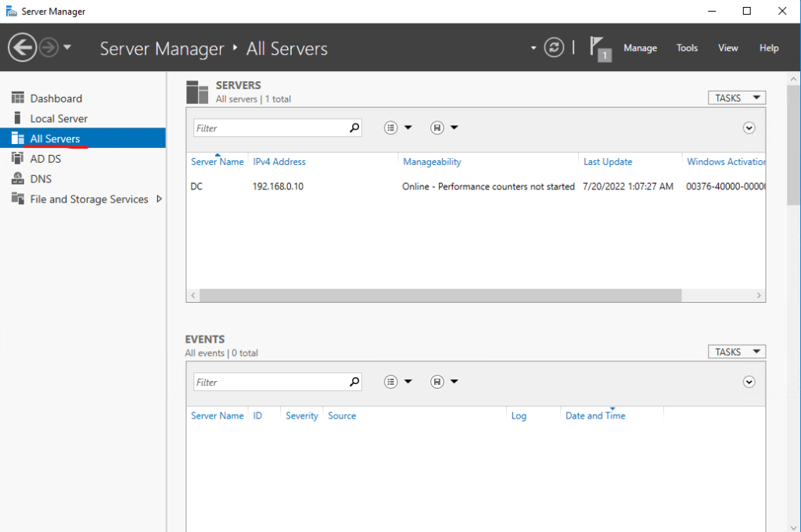The height and width of the screenshot is (532, 801).
Task: Select the All Servers navigation entry
Action: 55,138
